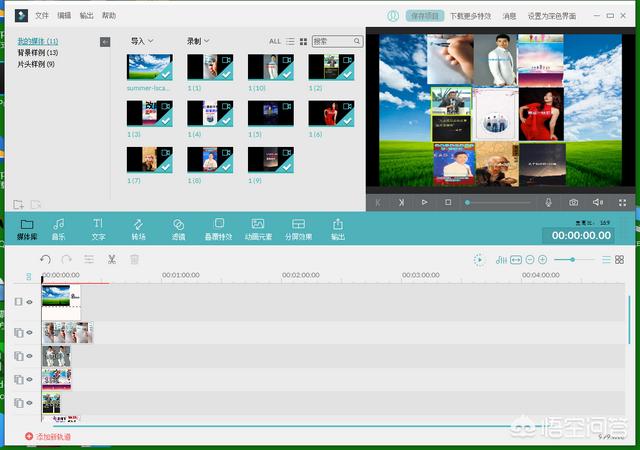Select media clip 1 (6) red dress thumbnail

331,113
